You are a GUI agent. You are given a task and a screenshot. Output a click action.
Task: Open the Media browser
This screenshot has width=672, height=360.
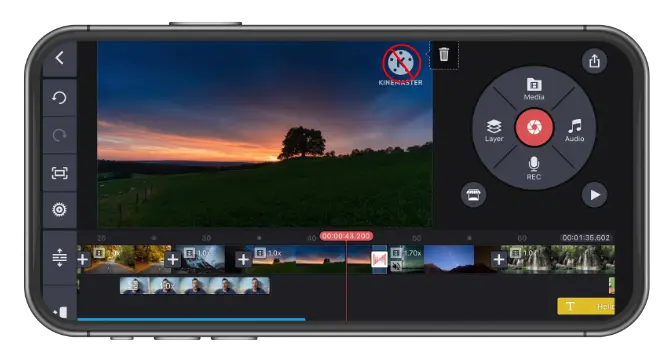pos(534,89)
